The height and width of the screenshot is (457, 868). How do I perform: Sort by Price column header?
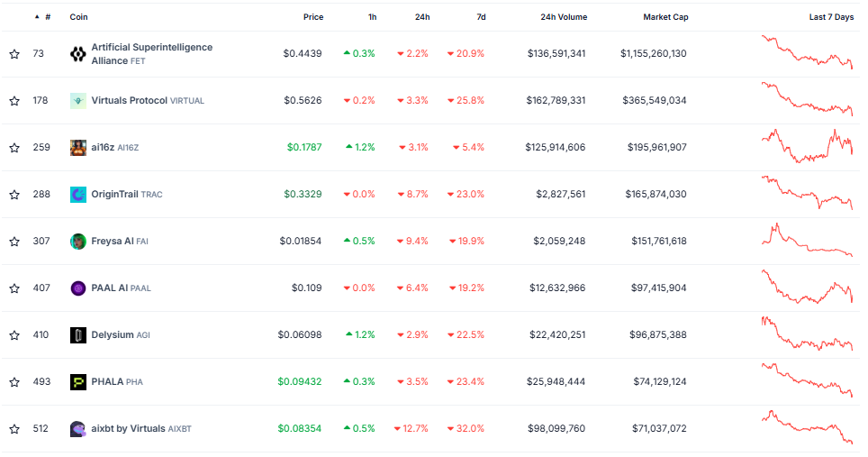[313, 17]
